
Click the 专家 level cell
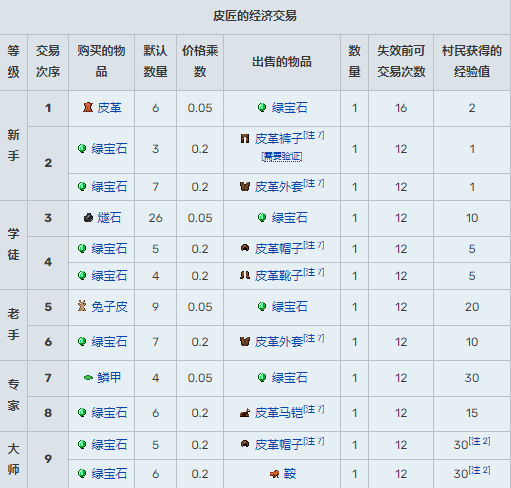pos(14,395)
